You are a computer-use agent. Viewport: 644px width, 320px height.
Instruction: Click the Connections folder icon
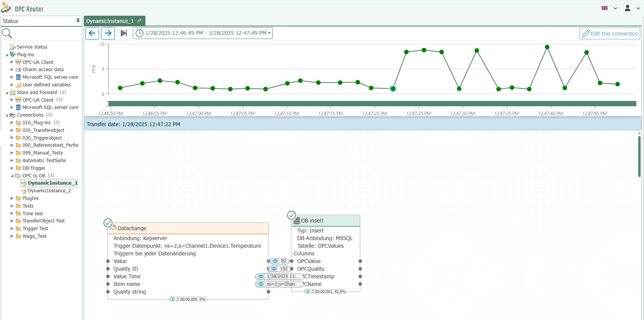[x=13, y=115]
